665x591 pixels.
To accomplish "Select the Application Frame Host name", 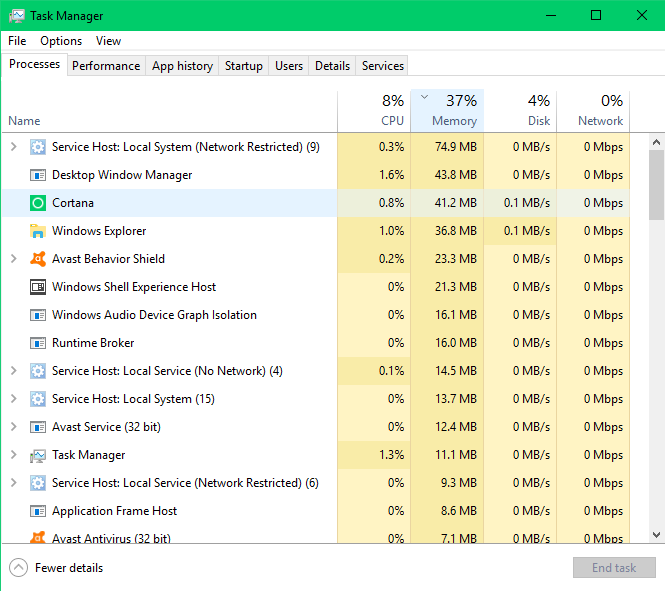I will pyautogui.click(x=114, y=511).
